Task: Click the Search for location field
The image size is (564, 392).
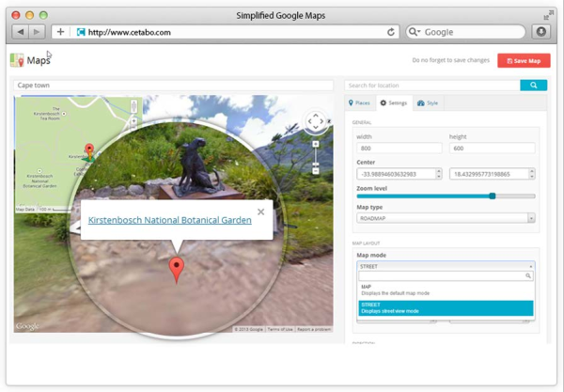Action: [432, 86]
